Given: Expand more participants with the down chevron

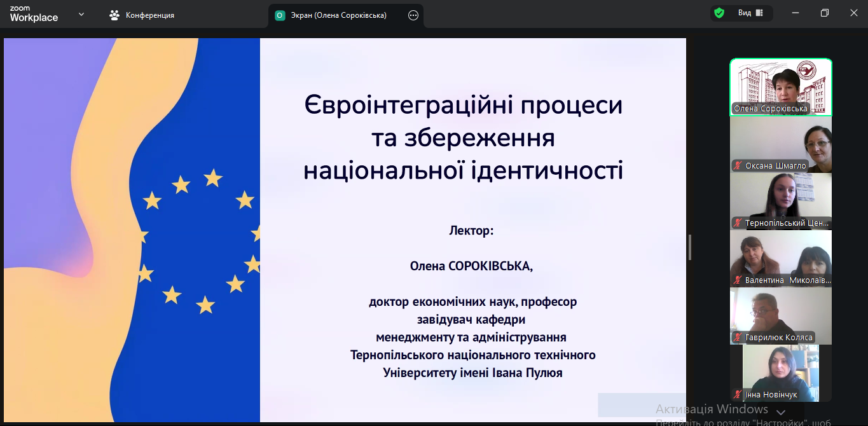Looking at the screenshot, I should [781, 413].
